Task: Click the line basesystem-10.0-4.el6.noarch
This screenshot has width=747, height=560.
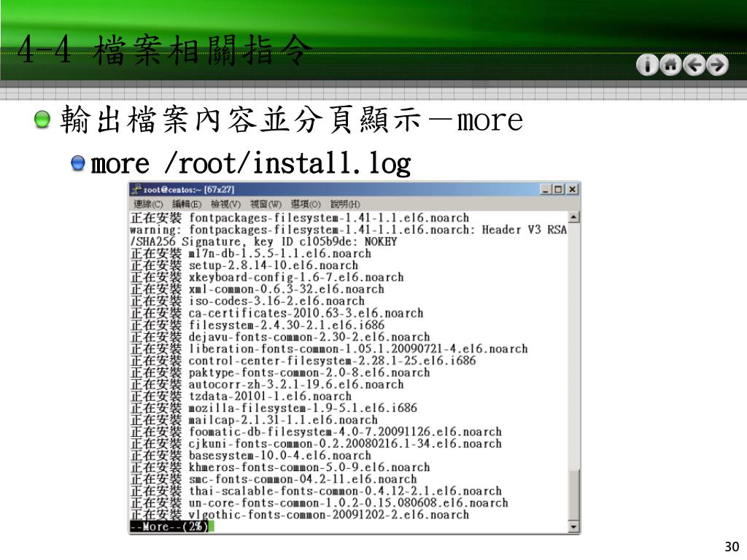Action: click(251, 455)
